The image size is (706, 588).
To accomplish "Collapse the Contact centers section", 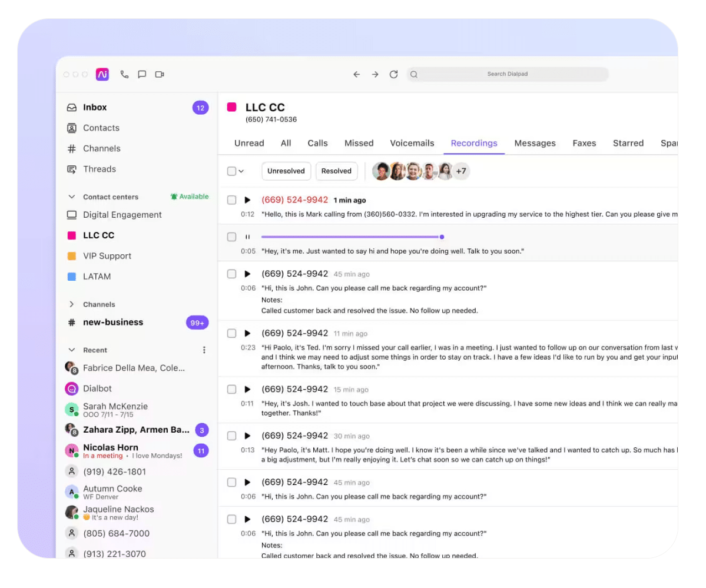I will coord(71,197).
